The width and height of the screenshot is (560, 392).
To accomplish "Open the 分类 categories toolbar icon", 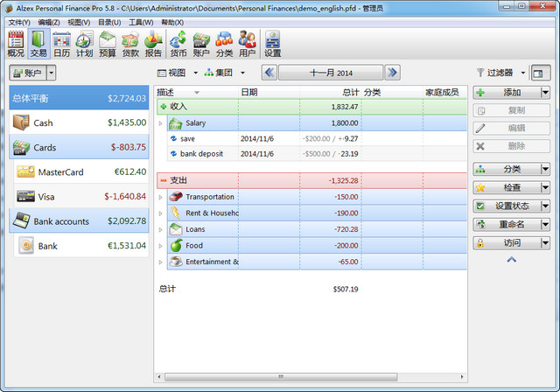I will [224, 44].
